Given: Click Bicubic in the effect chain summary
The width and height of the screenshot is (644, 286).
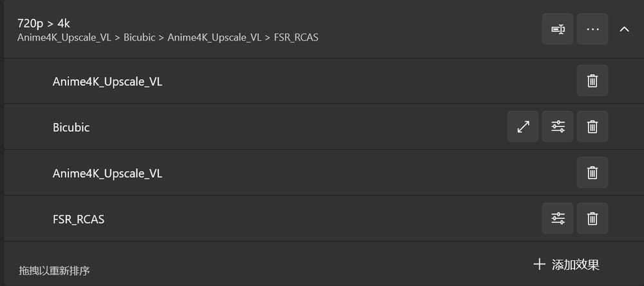Looking at the screenshot, I should coord(139,37).
